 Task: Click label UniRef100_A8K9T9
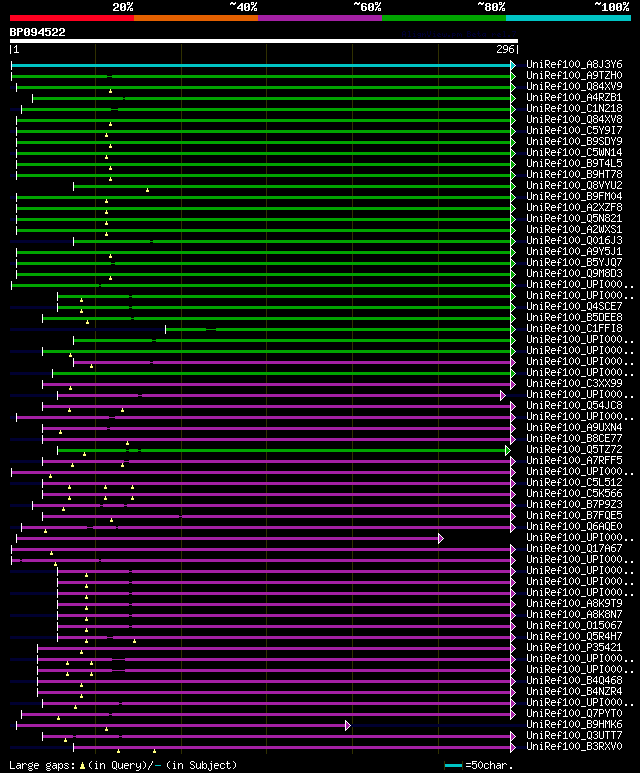click(x=574, y=604)
